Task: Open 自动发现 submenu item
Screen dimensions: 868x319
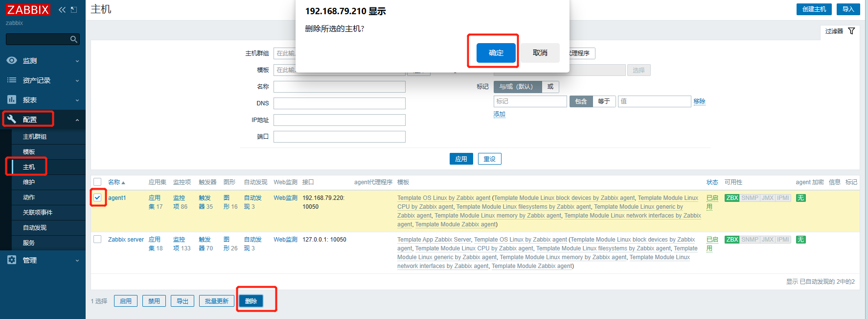Action: (35, 228)
